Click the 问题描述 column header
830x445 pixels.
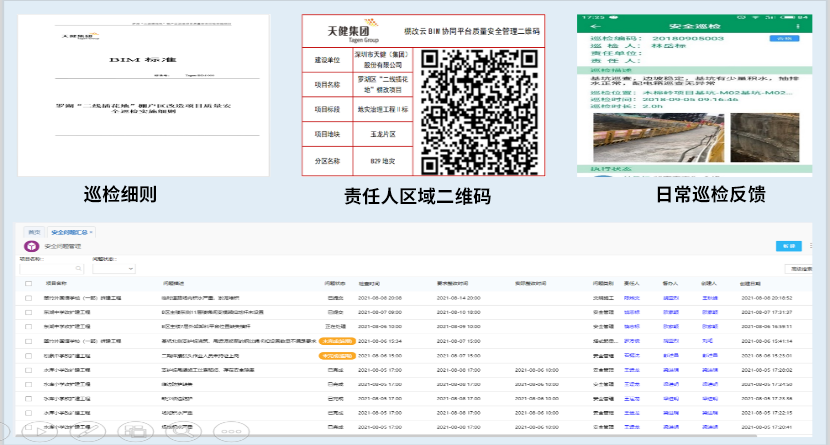(174, 284)
